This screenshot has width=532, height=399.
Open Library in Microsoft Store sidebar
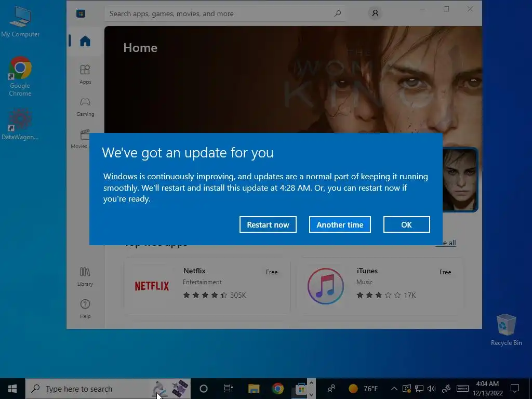tap(85, 277)
